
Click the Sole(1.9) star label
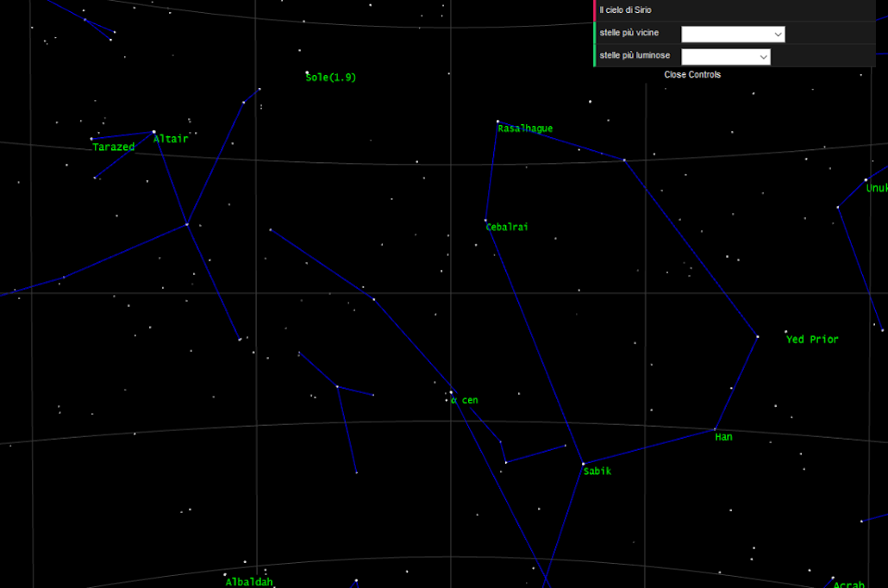(x=331, y=78)
